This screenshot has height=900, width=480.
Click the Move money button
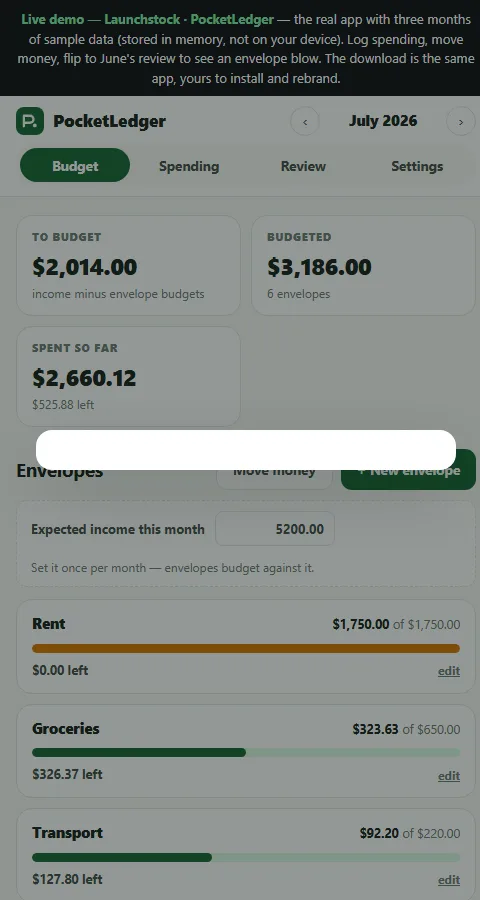coord(274,471)
